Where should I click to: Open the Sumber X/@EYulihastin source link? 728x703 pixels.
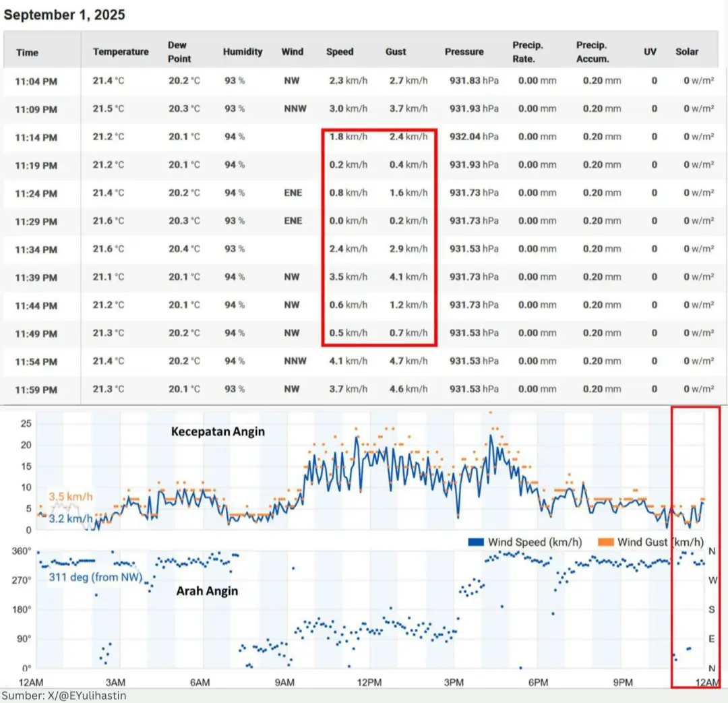click(63, 696)
